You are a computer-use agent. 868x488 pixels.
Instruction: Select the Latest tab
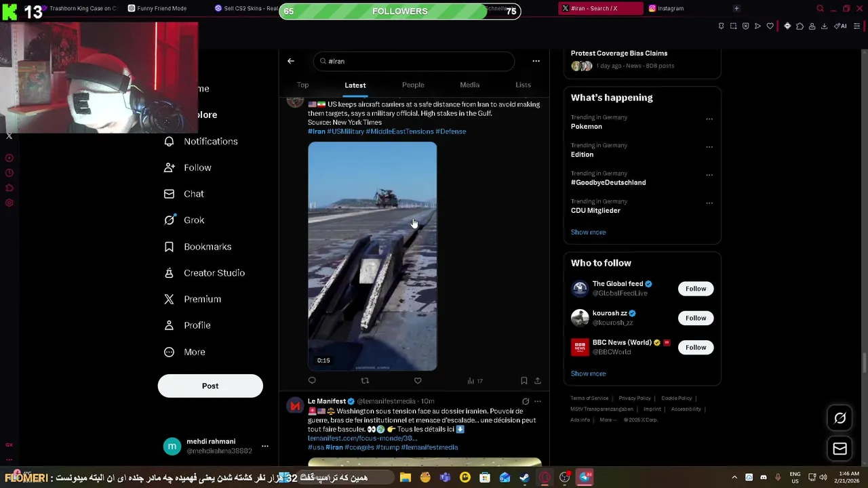coord(355,85)
